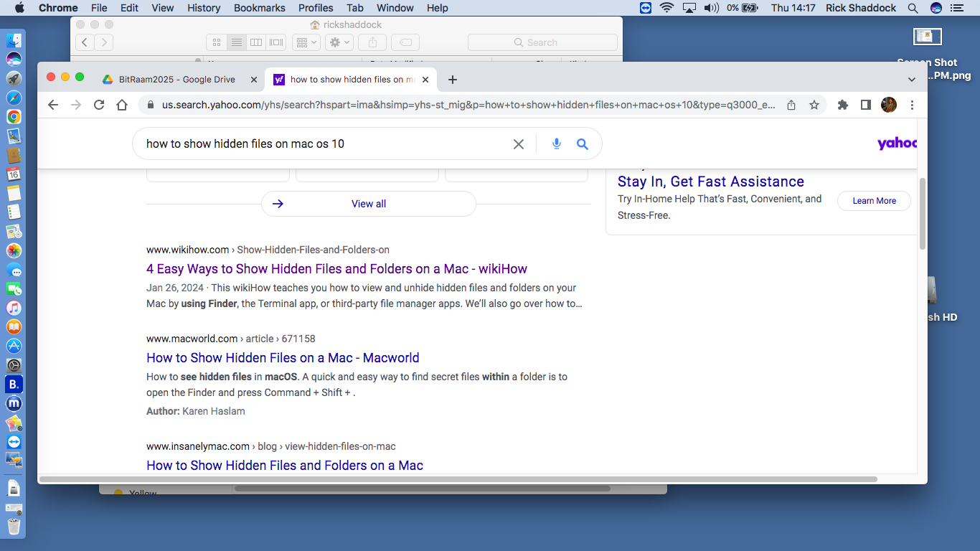
Task: Switch Finder window to column view
Action: pos(256,42)
